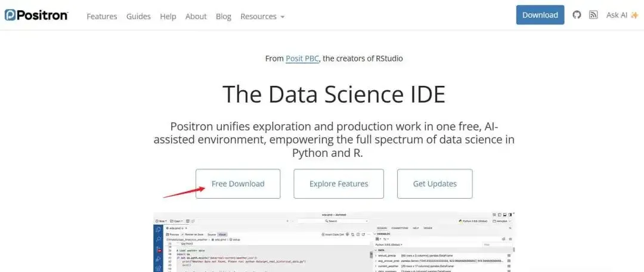Open the GitHub repository icon
The width and height of the screenshot is (644, 272).
point(577,15)
